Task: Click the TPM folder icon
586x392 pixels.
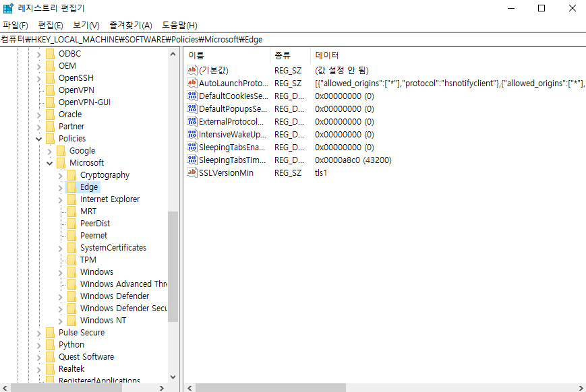Action: pyautogui.click(x=71, y=260)
